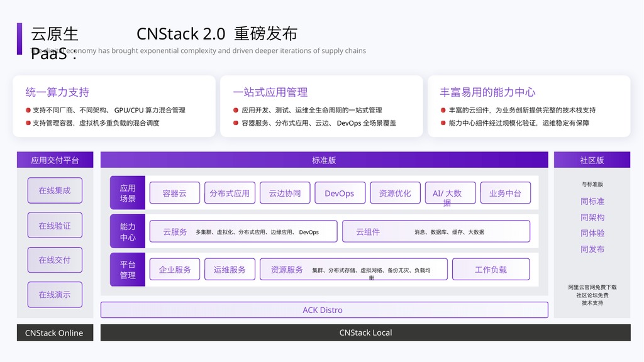Click the 应用场景 row label
644x362 pixels.
(x=128, y=193)
